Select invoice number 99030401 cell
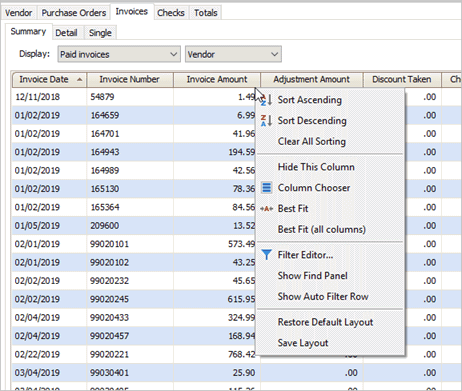The image size is (462, 391). [x=130, y=372]
